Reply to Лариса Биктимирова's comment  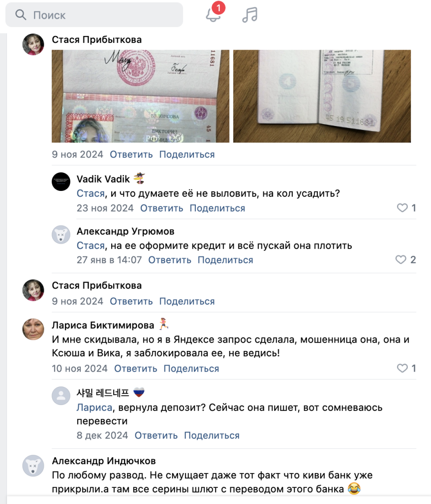pyautogui.click(x=136, y=369)
